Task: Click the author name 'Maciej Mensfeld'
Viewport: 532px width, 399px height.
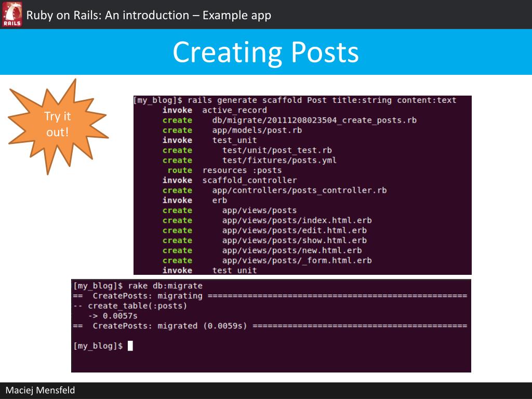Action: coord(40,390)
